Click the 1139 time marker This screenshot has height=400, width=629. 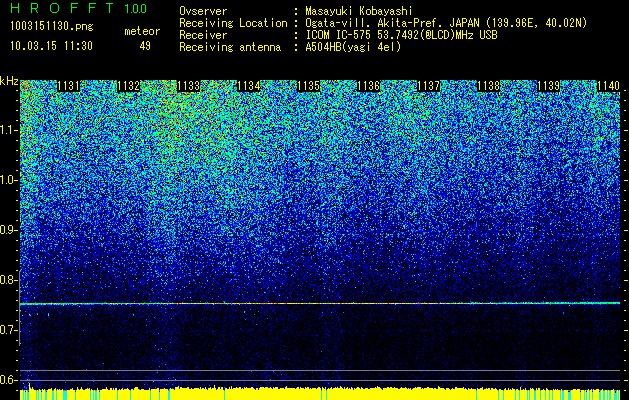(x=548, y=86)
